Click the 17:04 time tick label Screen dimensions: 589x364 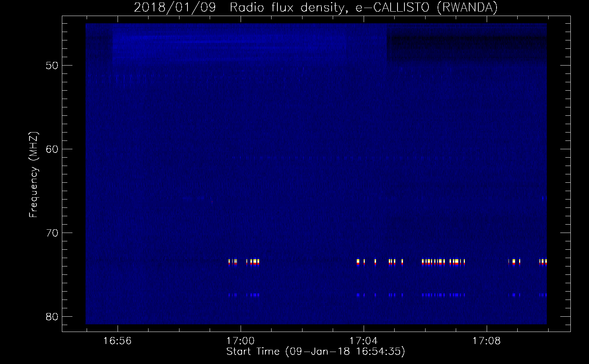point(364,341)
